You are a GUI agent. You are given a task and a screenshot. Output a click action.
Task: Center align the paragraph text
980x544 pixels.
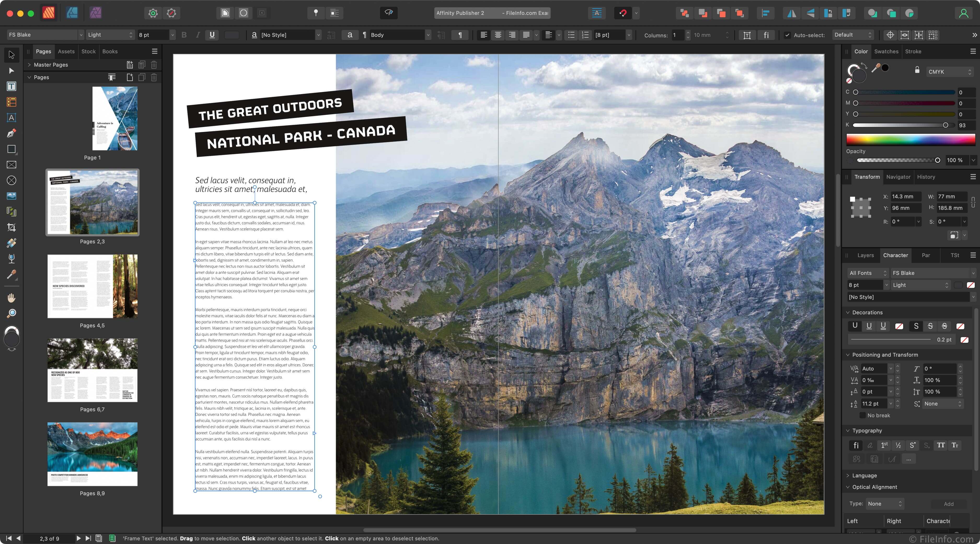click(x=498, y=35)
